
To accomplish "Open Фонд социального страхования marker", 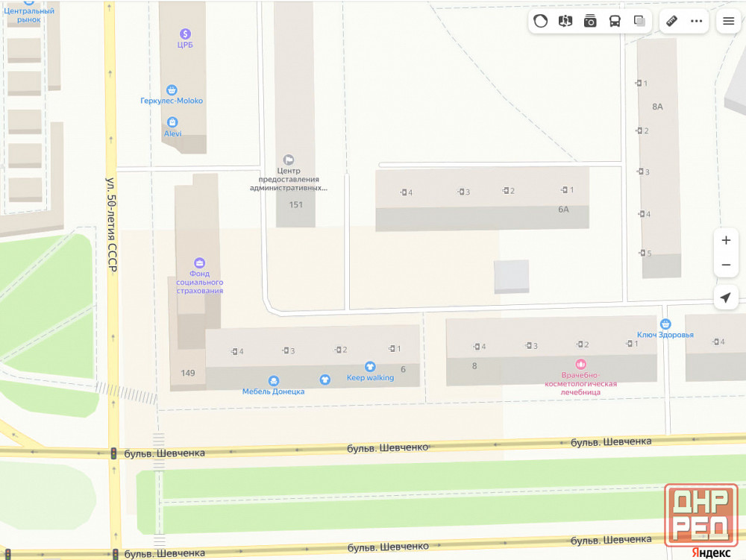I will (x=199, y=262).
